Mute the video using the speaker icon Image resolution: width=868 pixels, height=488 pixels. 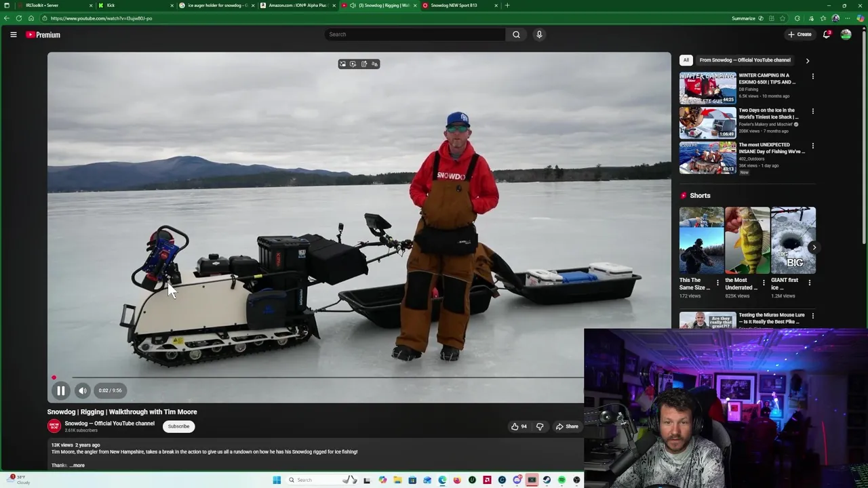[82, 390]
